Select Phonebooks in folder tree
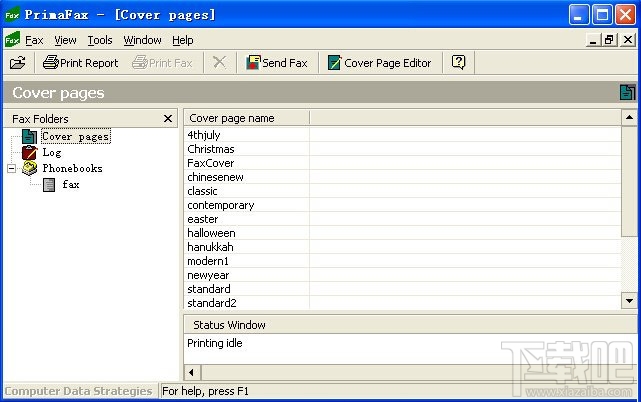This screenshot has height=402, width=641. [72, 168]
